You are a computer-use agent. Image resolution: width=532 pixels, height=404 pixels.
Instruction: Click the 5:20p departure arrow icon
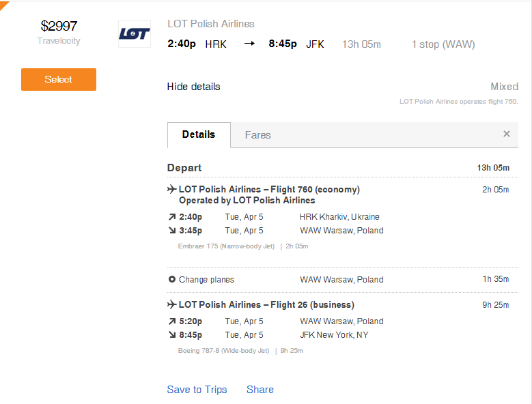coord(172,321)
